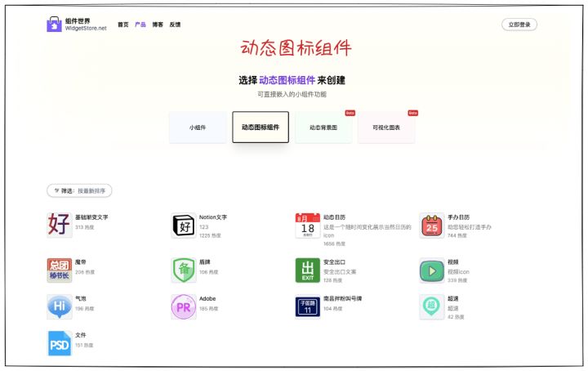Open the Notion cube 好 icon
The width and height of the screenshot is (588, 371).
pos(184,226)
